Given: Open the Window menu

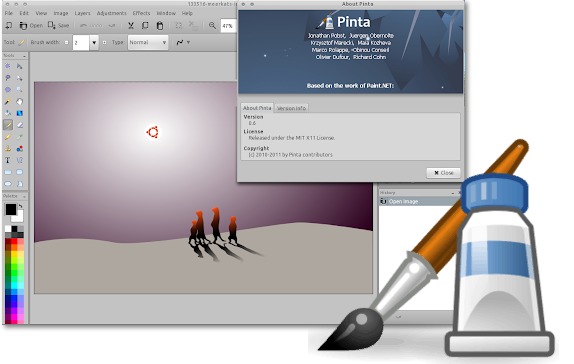Looking at the screenshot, I should (166, 13).
